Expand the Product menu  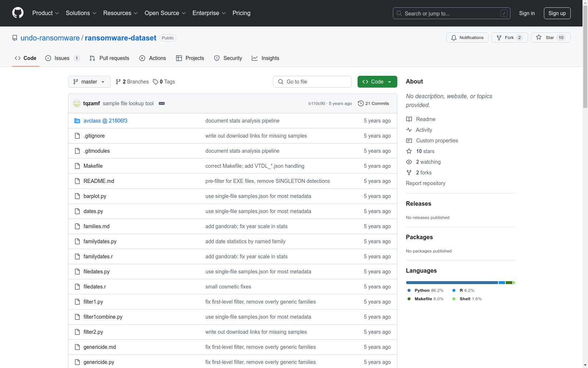pyautogui.click(x=46, y=13)
